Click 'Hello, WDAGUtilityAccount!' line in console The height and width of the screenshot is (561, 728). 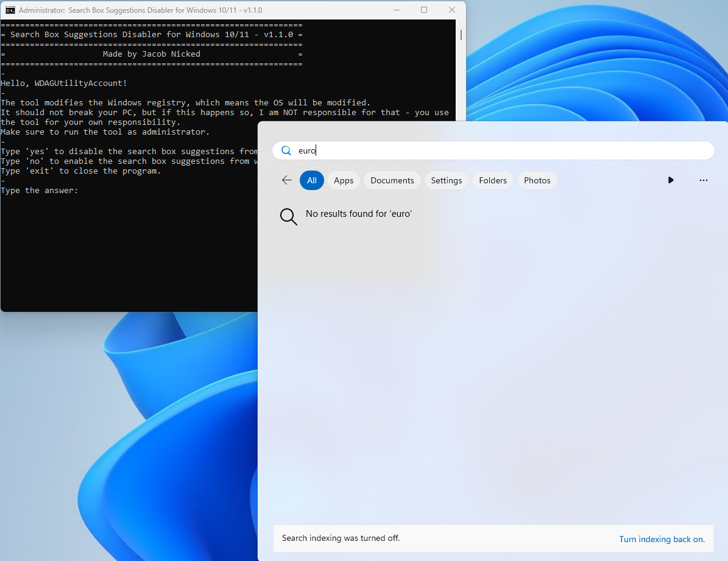[x=63, y=83]
